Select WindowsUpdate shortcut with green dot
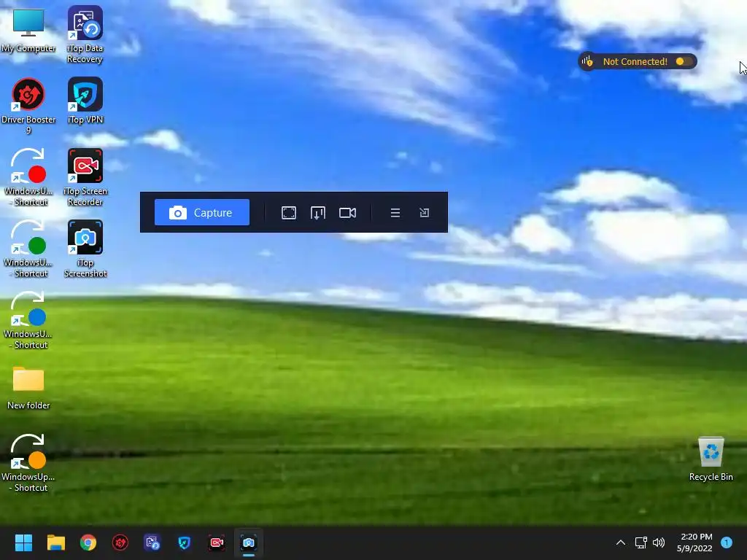747x560 pixels. click(x=28, y=249)
